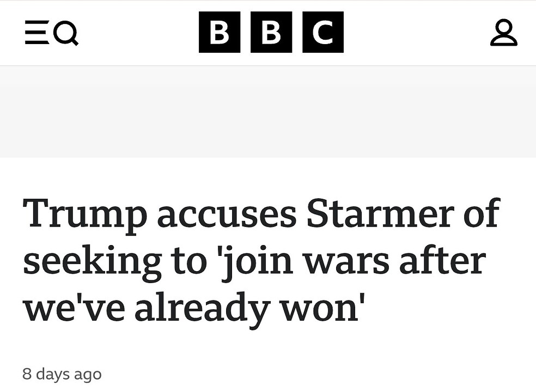Click the word "Trump" in the headline

[x=85, y=213]
